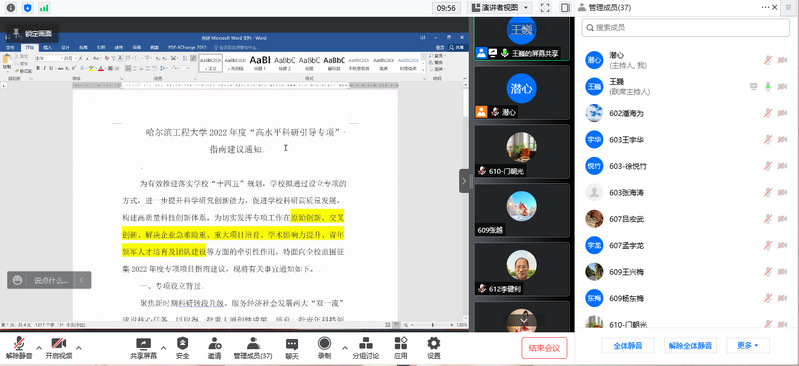
Task: Unmute microphone (解除静音) toggle
Action: point(19,349)
